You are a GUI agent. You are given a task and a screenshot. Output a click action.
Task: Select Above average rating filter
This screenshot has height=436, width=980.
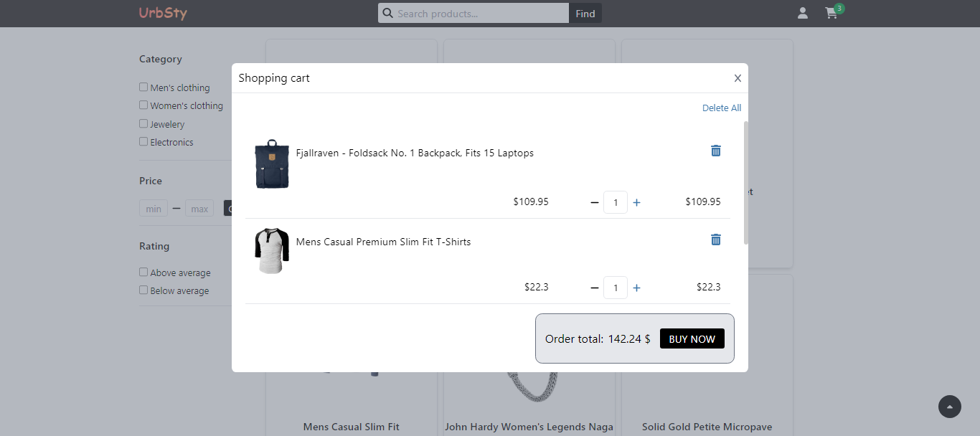click(x=143, y=272)
